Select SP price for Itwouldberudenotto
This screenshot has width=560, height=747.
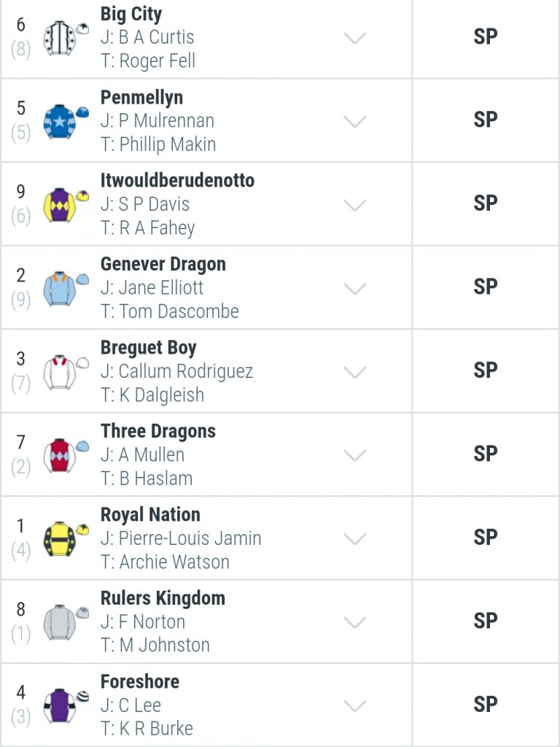pyautogui.click(x=485, y=204)
